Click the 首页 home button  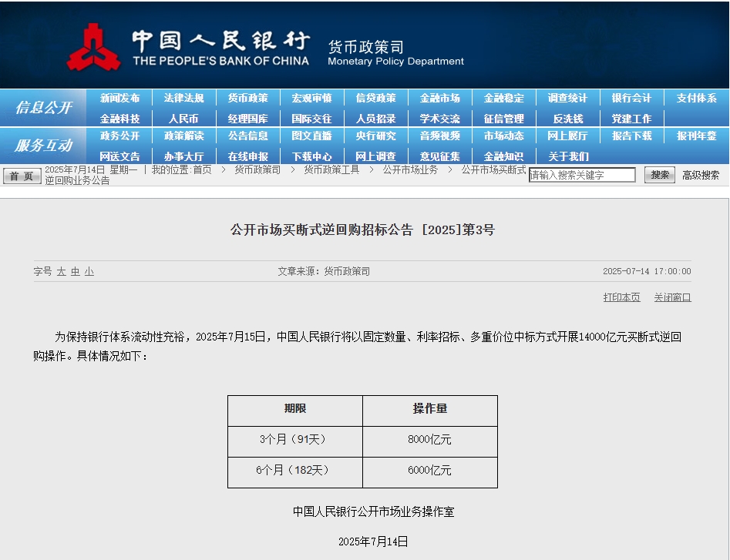[22, 176]
